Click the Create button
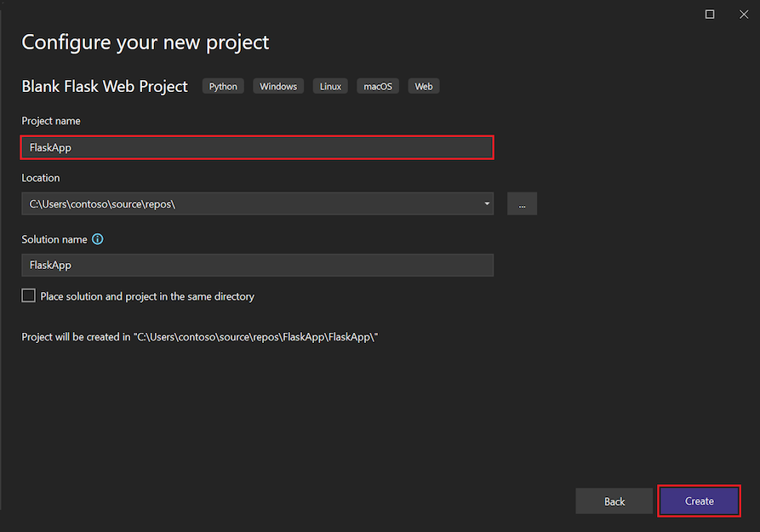The image size is (760, 532). point(698,501)
